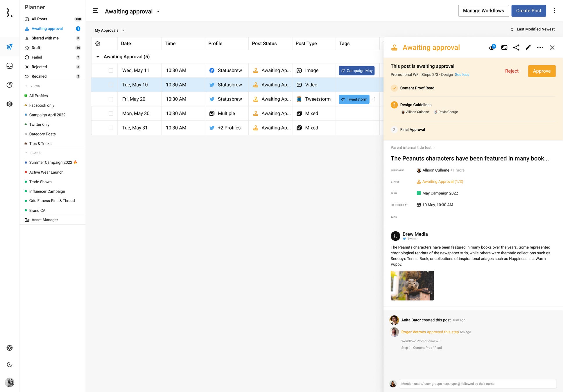Click the share icon in post panel

coord(516,48)
